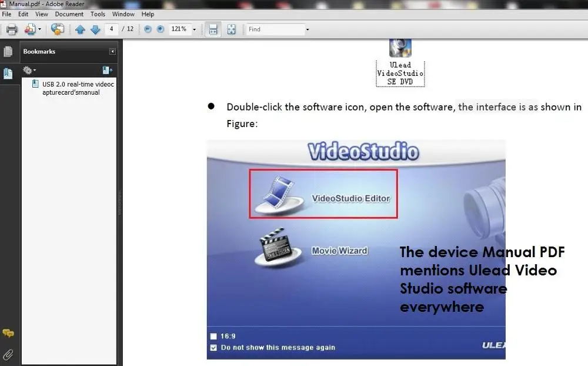Click the web conference globe icon

point(58,29)
